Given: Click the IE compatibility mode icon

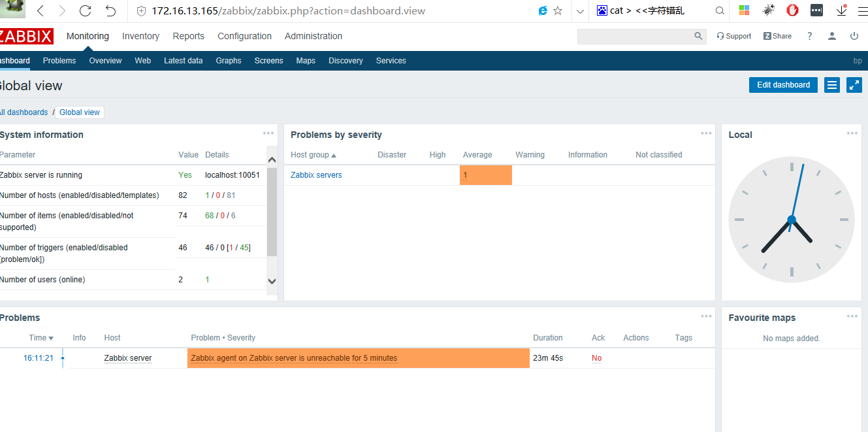Looking at the screenshot, I should coord(543,10).
